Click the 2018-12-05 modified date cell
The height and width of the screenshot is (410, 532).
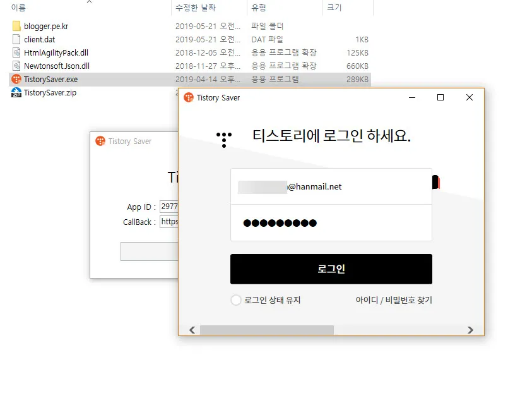[208, 52]
